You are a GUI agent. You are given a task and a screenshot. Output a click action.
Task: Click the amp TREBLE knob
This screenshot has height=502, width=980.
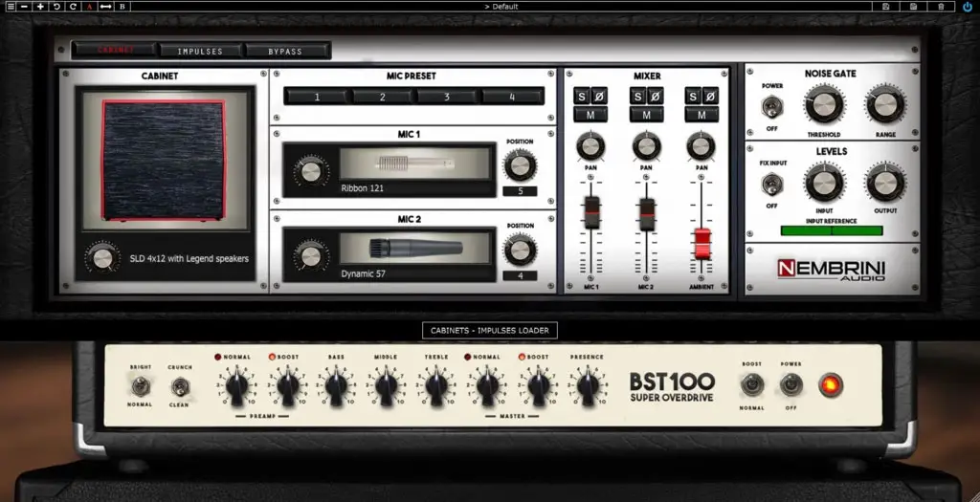point(436,384)
